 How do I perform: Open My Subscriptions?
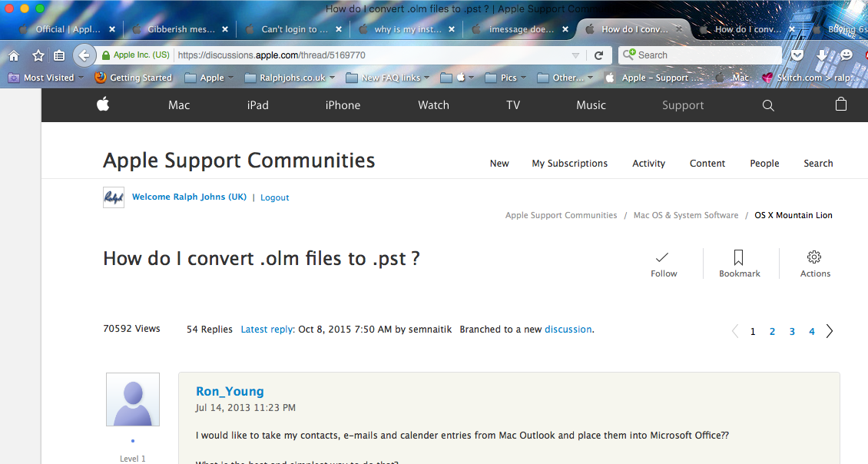[x=570, y=164]
